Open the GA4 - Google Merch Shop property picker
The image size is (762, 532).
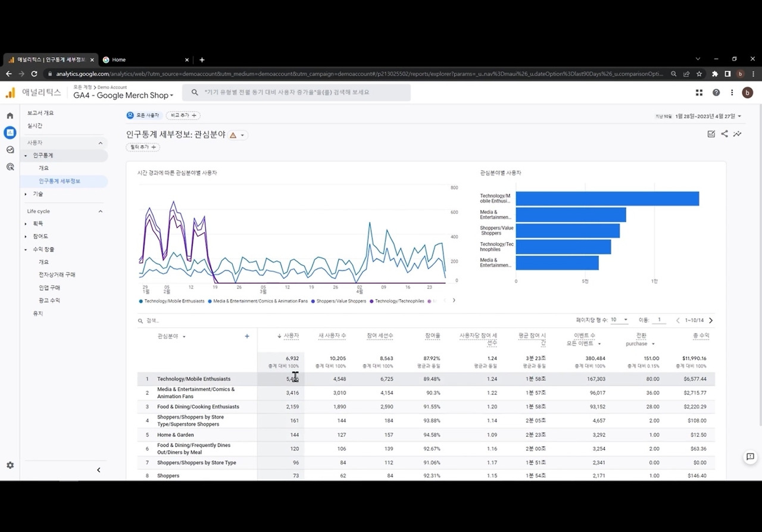click(123, 95)
